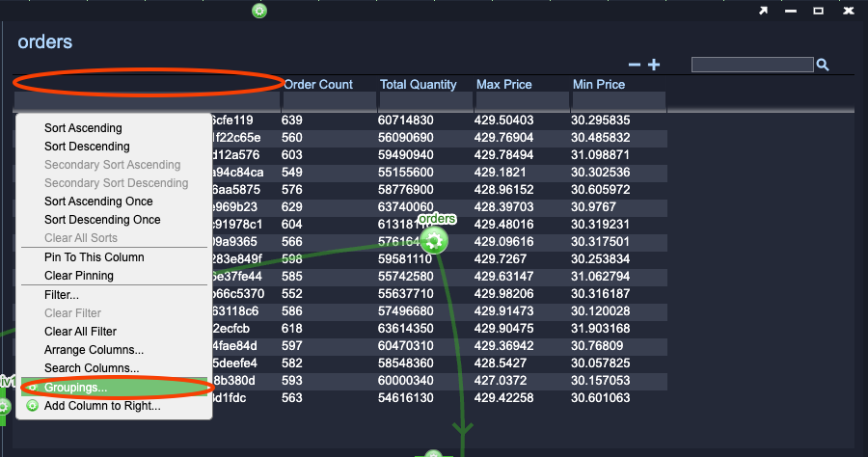Viewport: 868px width, 457px height.
Task: Click the plus zoom-in icon
Action: 654,65
